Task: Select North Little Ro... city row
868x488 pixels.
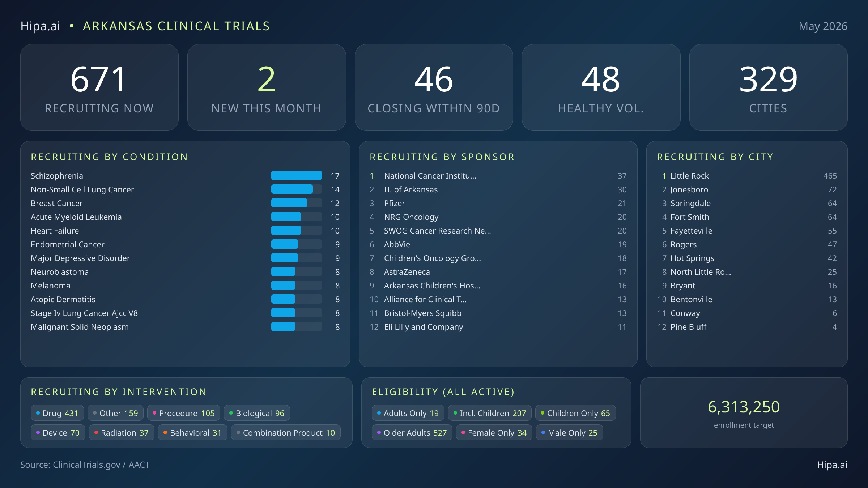Action: (x=747, y=272)
